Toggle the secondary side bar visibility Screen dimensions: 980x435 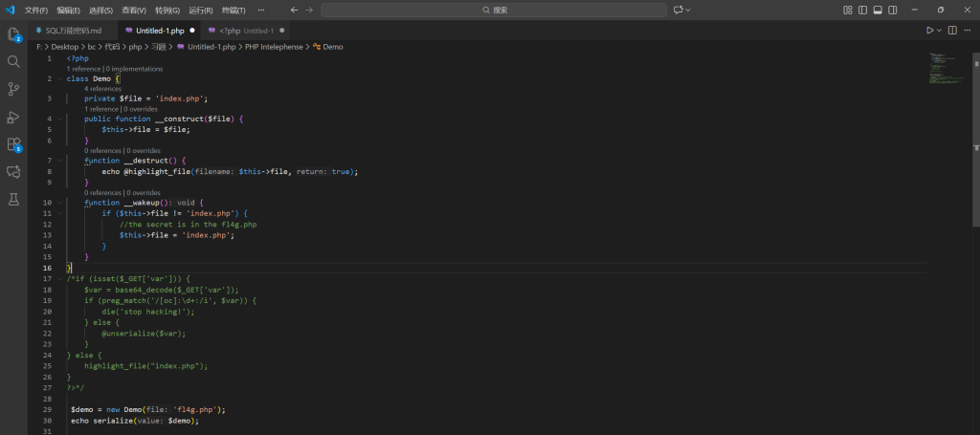click(x=891, y=10)
